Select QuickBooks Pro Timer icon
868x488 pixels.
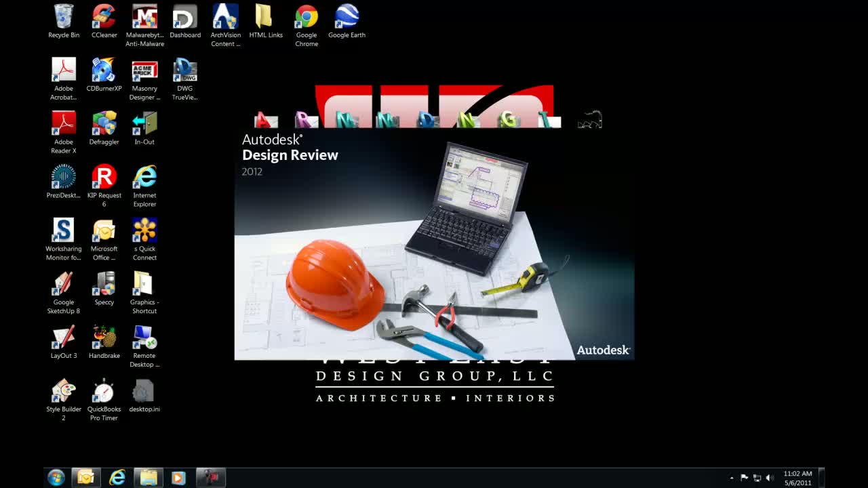tap(104, 401)
